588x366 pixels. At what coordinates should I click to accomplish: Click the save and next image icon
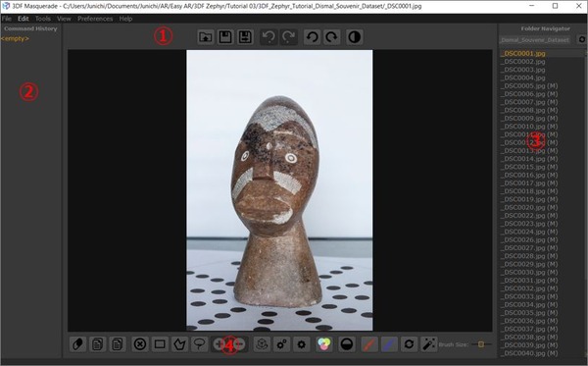pyautogui.click(x=245, y=36)
